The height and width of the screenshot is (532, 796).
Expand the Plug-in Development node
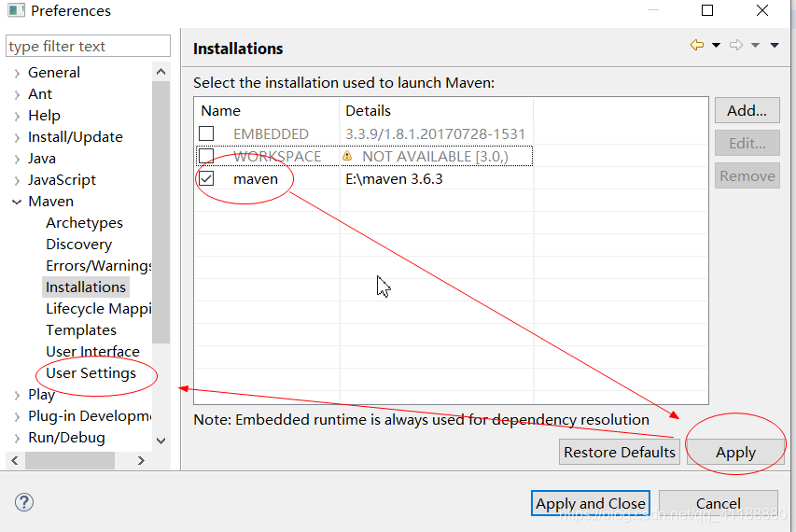17,417
